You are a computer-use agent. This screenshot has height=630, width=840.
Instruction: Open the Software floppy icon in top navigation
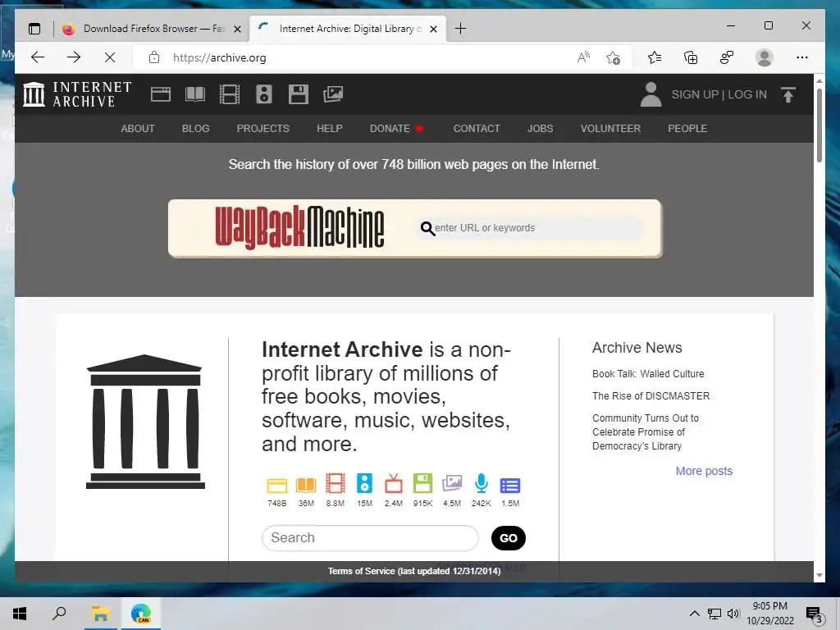[x=299, y=94]
